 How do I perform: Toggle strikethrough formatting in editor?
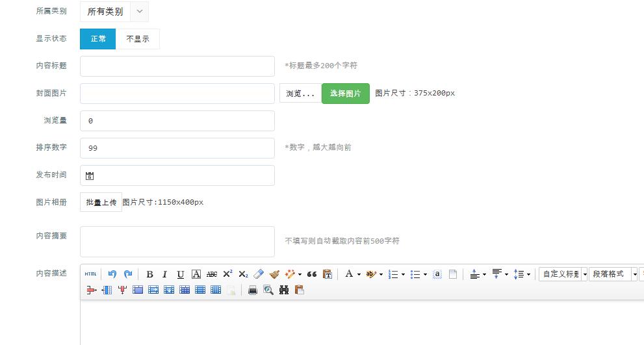pos(212,274)
